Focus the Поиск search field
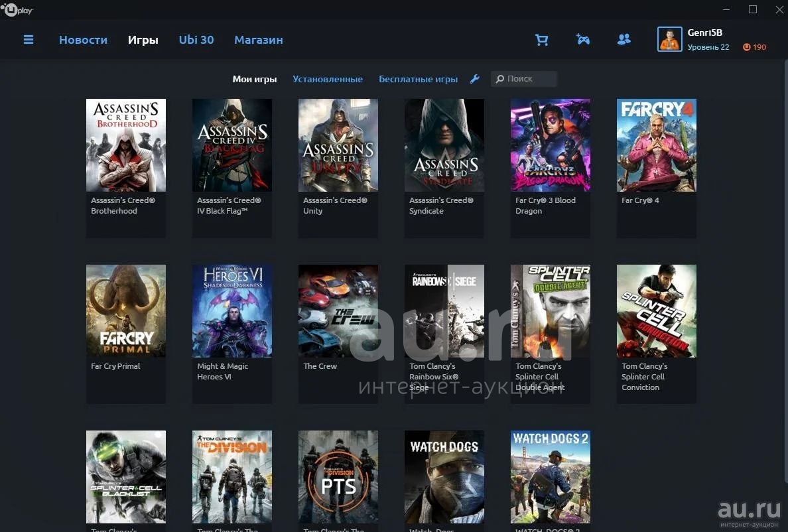This screenshot has width=788, height=532. point(524,79)
